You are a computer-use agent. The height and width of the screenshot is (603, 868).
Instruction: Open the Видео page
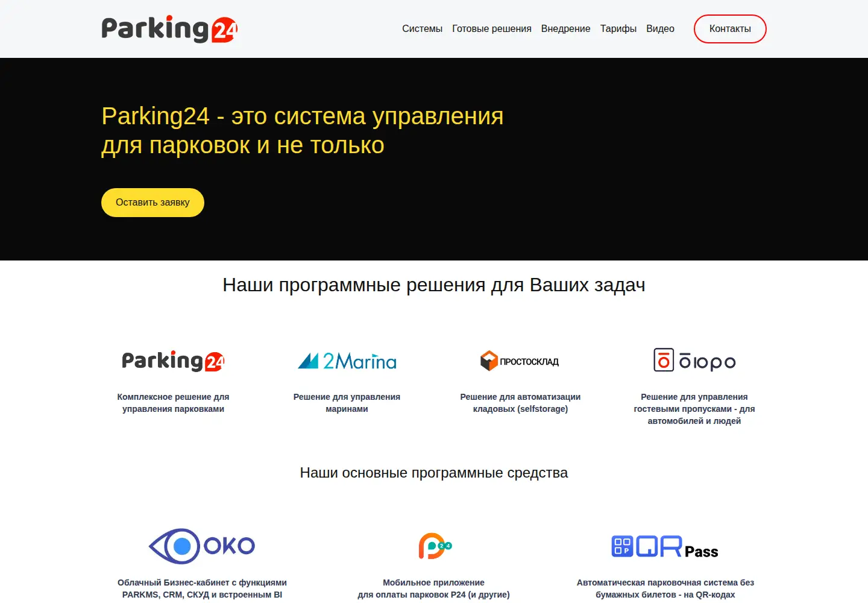[660, 29]
